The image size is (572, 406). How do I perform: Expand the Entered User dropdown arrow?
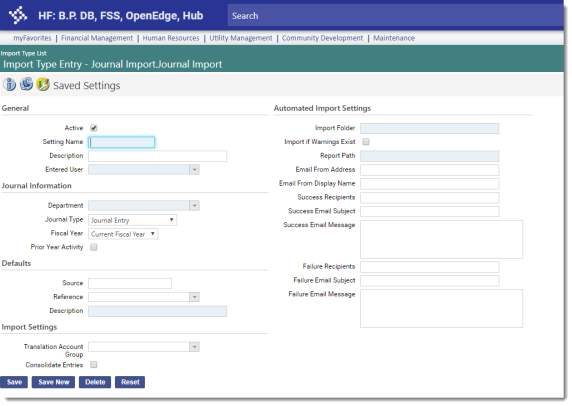[x=194, y=170]
